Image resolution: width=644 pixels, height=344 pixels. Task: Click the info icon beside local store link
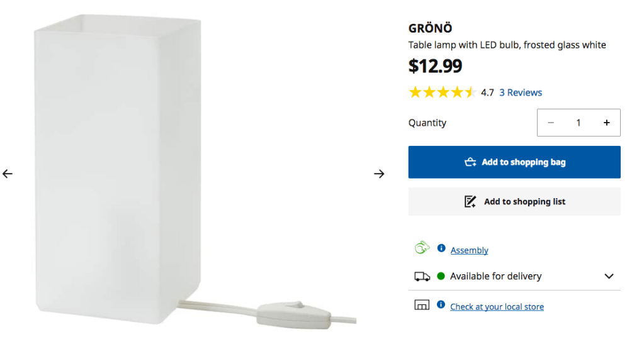(441, 306)
